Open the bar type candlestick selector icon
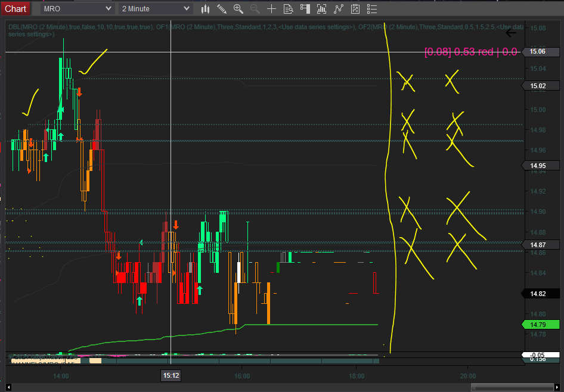 [x=205, y=9]
